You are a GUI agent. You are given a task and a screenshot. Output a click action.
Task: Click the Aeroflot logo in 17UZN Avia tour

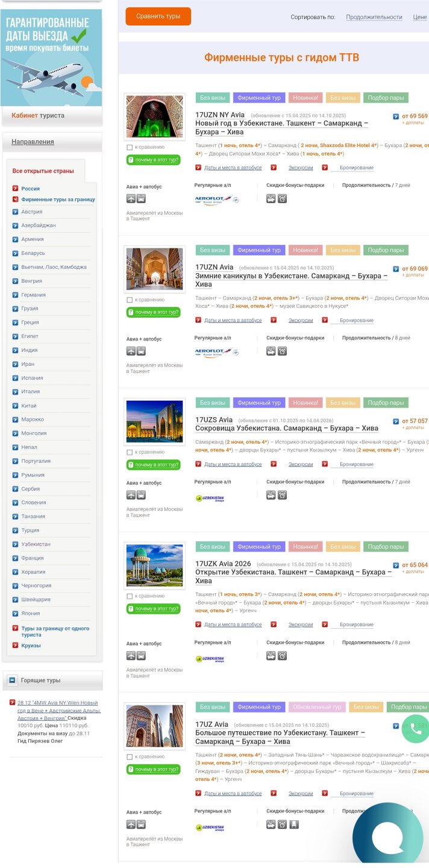(216, 351)
